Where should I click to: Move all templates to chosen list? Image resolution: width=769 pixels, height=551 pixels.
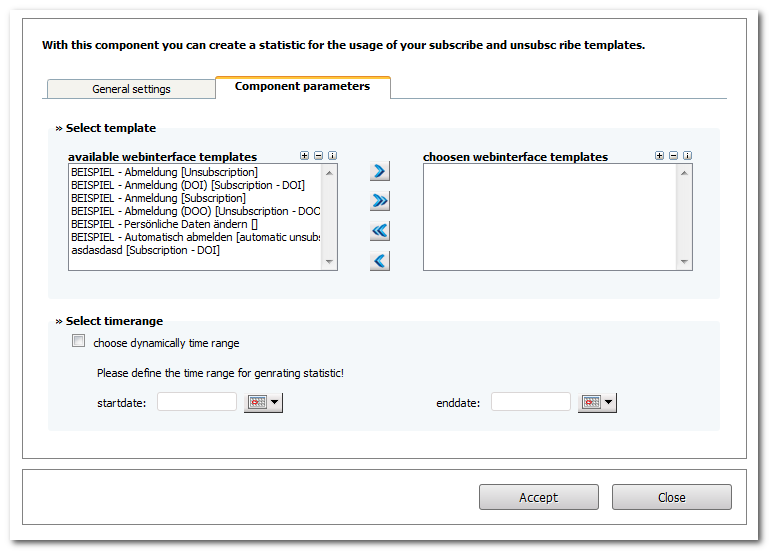(x=380, y=201)
